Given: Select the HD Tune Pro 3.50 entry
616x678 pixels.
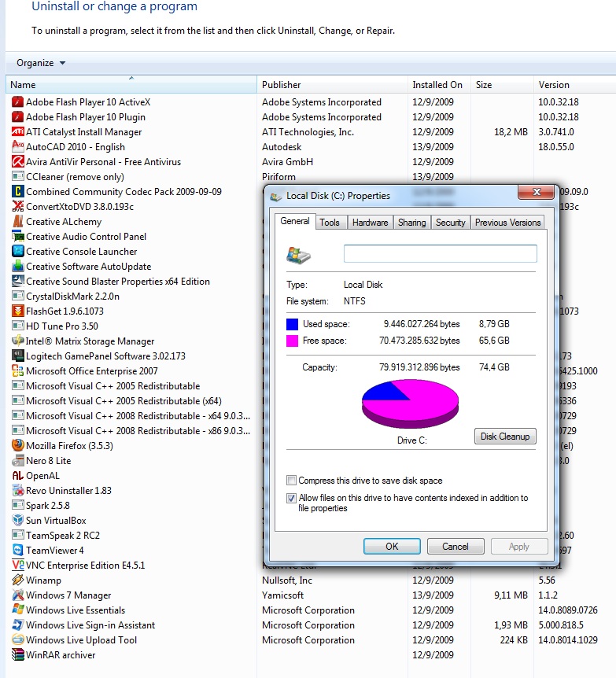Looking at the screenshot, I should click(62, 326).
